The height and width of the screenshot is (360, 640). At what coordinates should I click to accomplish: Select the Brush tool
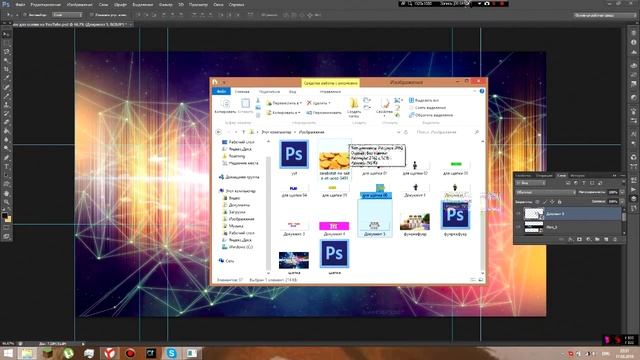point(7,95)
